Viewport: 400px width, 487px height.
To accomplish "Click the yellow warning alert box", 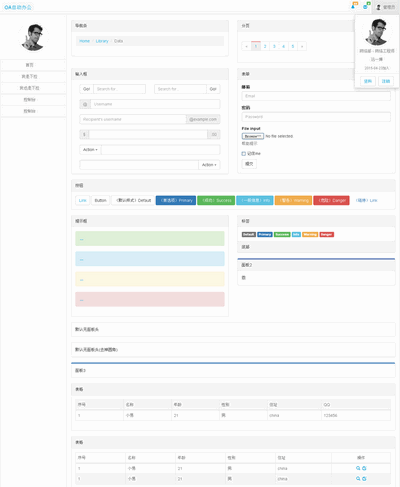I will tap(150, 279).
